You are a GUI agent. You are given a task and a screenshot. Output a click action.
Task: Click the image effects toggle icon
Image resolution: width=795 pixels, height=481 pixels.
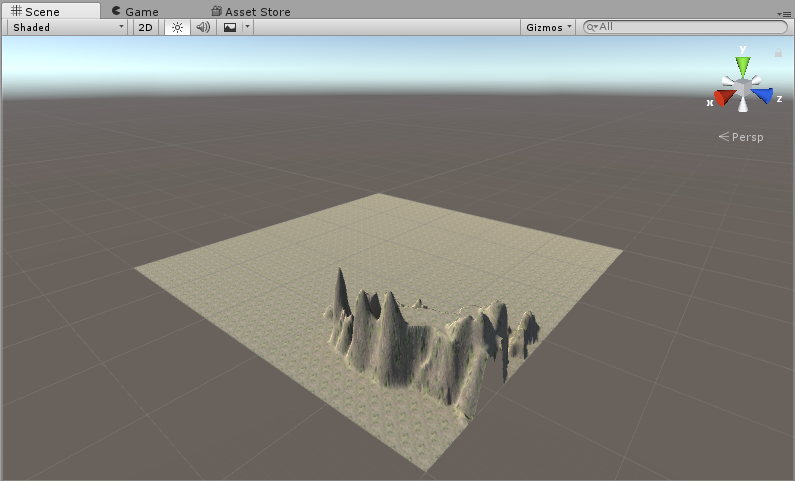click(230, 27)
